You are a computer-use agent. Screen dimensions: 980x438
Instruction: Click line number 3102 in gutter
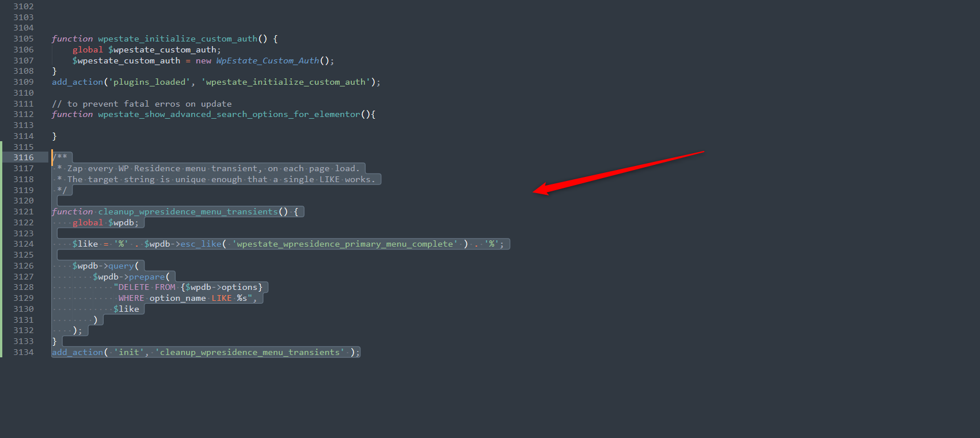24,6
